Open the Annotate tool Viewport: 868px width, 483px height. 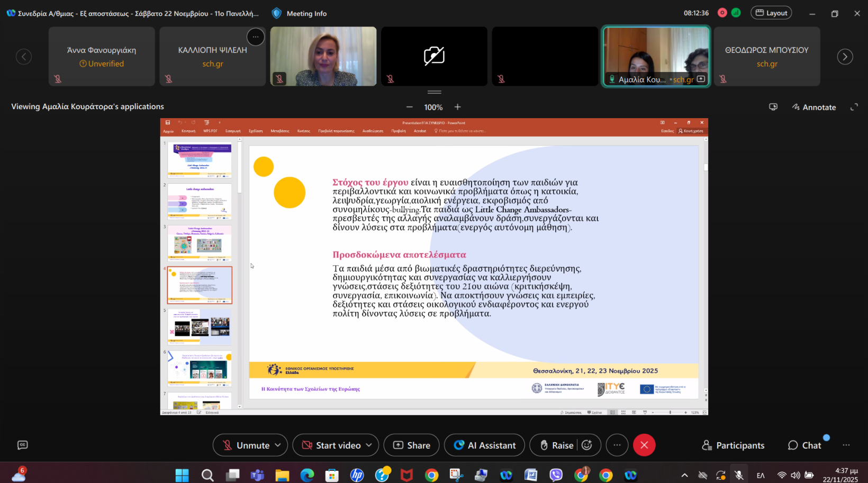pyautogui.click(x=813, y=107)
